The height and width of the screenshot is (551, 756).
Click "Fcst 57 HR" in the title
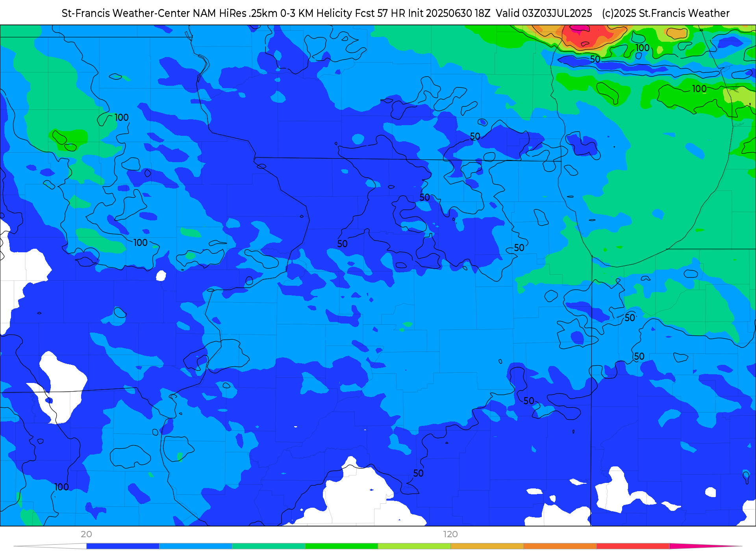380,13
